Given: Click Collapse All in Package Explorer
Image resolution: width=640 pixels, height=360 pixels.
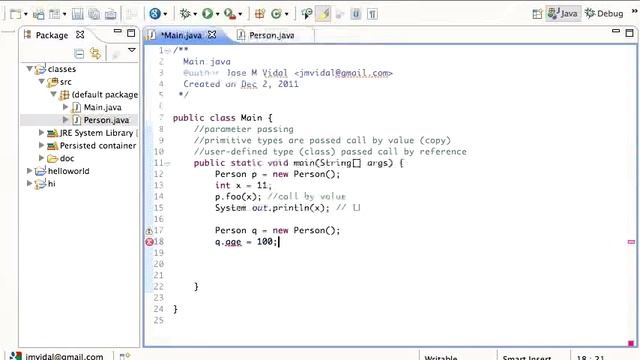Looking at the screenshot, I should [79, 53].
